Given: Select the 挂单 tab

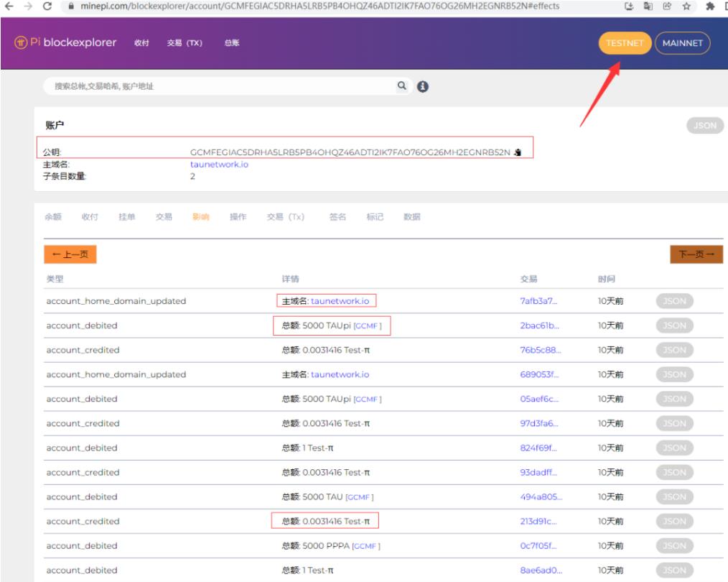Looking at the screenshot, I should [x=127, y=216].
